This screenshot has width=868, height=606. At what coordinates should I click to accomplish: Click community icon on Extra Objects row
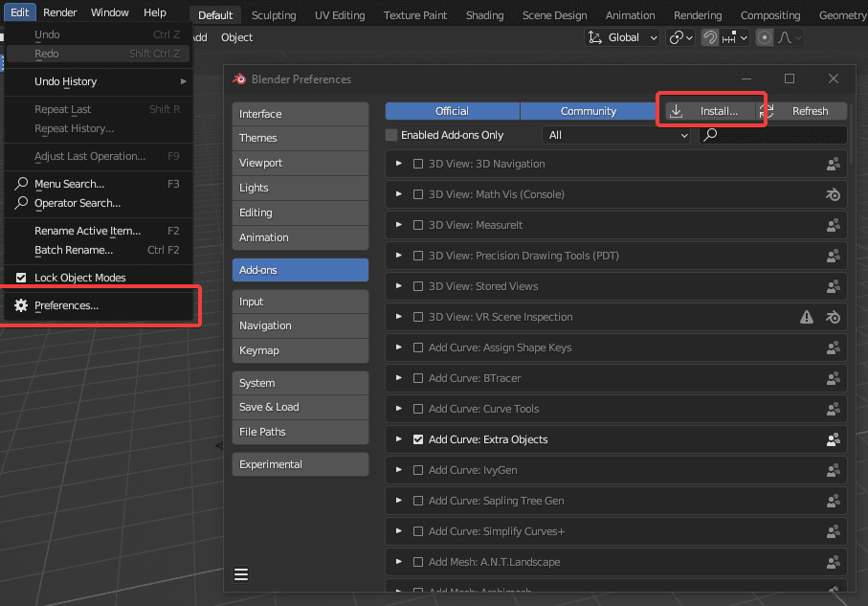pos(833,439)
